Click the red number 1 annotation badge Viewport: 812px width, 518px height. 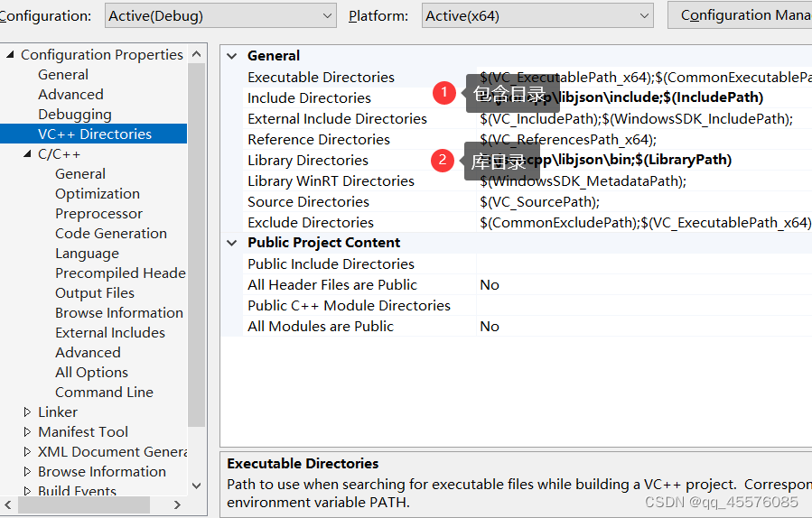pyautogui.click(x=443, y=92)
